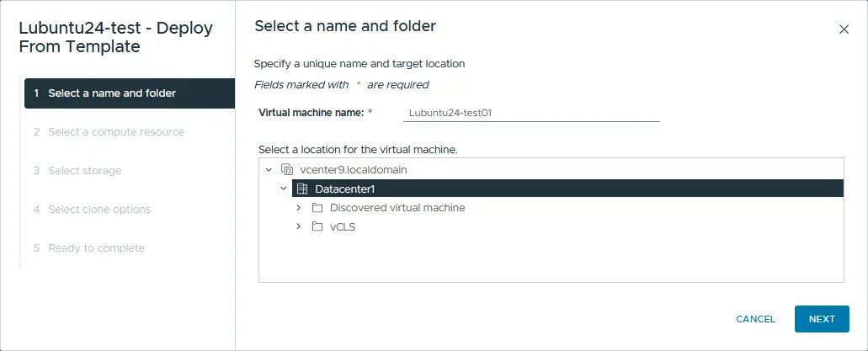Go to step 1 Select a name and folder

[x=130, y=93]
